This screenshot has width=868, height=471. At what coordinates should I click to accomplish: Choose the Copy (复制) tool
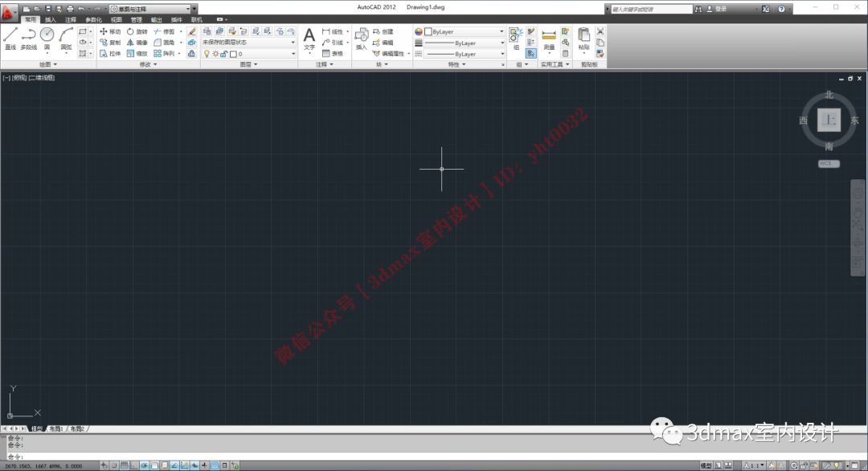[109, 43]
